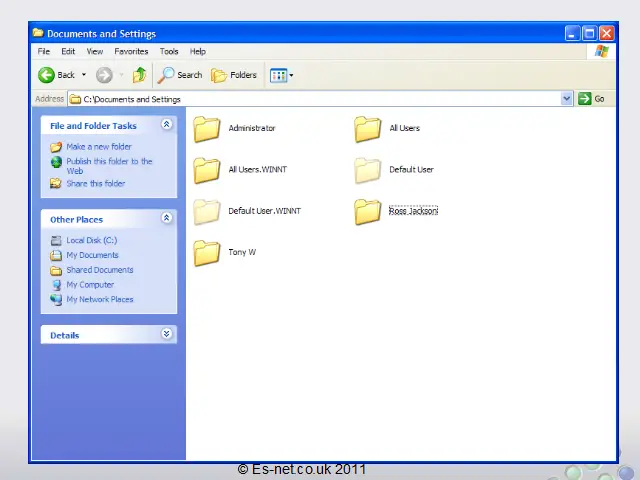Collapse the File and Folder Tasks panel
The width and height of the screenshot is (640, 480).
coord(166,124)
